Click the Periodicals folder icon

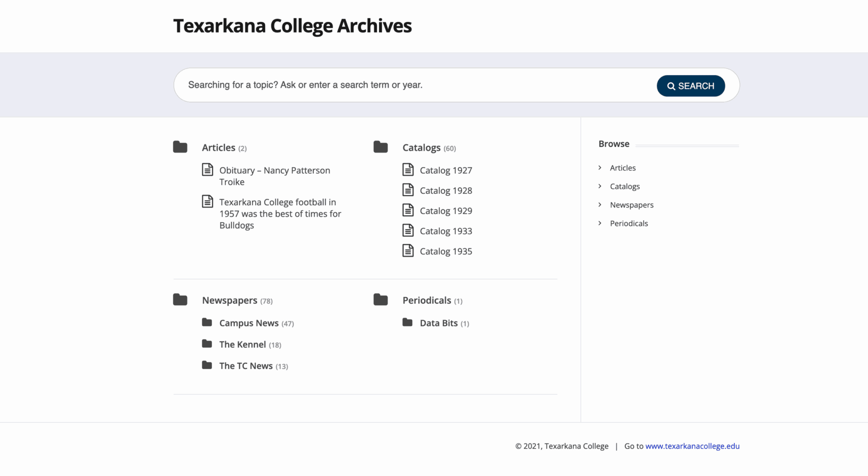380,300
